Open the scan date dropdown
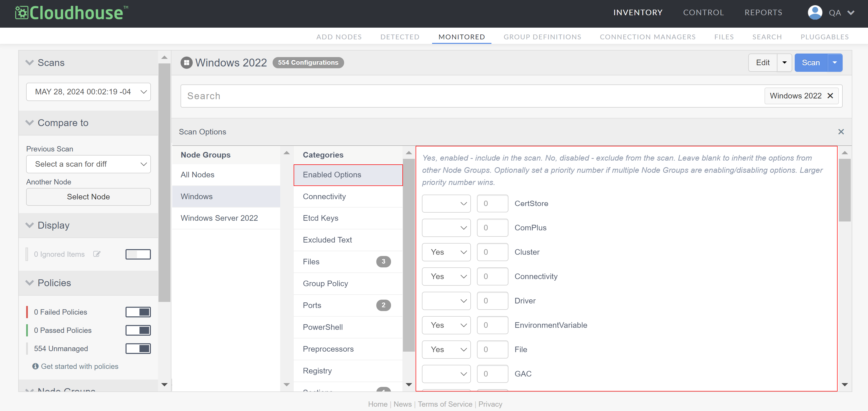Image resolution: width=868 pixels, height=411 pixels. tap(88, 92)
